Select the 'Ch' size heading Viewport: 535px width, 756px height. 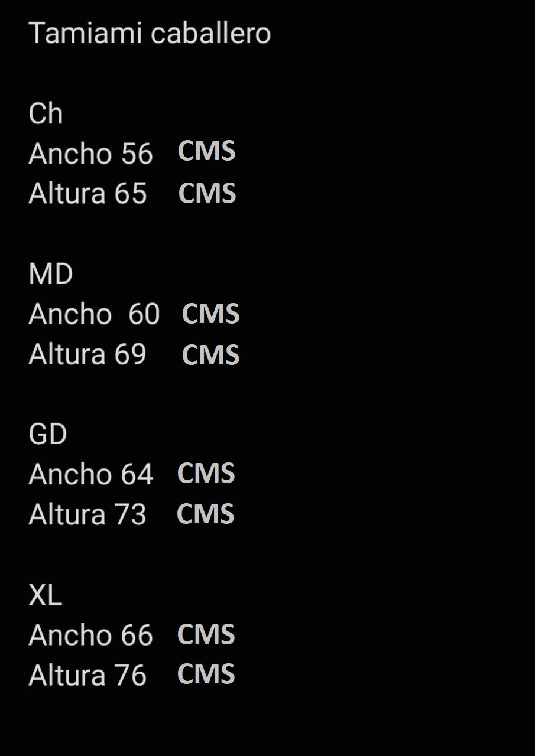coord(46,113)
